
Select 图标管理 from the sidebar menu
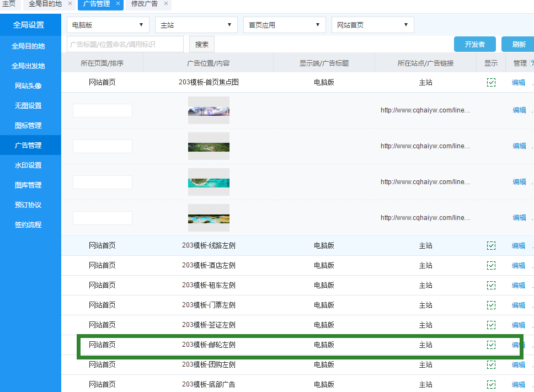(28, 126)
